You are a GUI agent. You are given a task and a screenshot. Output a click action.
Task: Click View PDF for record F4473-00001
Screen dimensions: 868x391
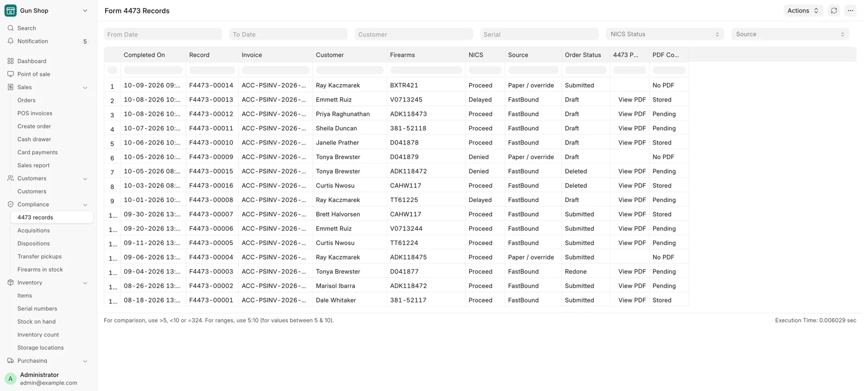[x=632, y=300]
